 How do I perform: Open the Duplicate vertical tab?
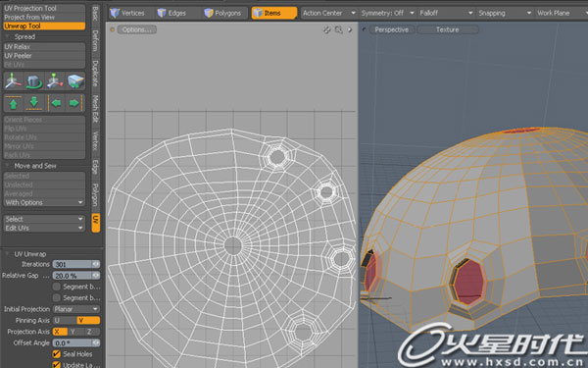96,74
